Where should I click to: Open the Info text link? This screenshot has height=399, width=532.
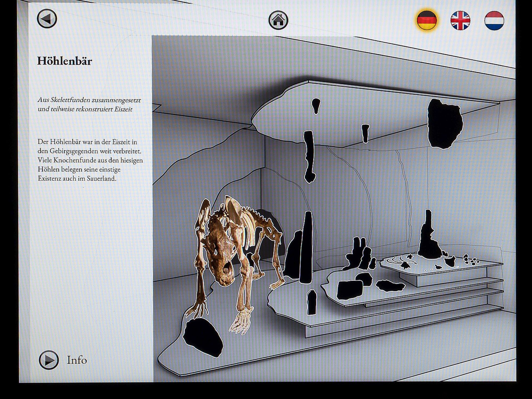77,360
